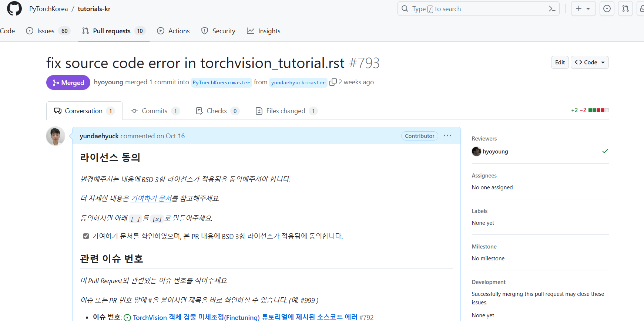
Task: Open the Insights tab
Action: (x=264, y=31)
